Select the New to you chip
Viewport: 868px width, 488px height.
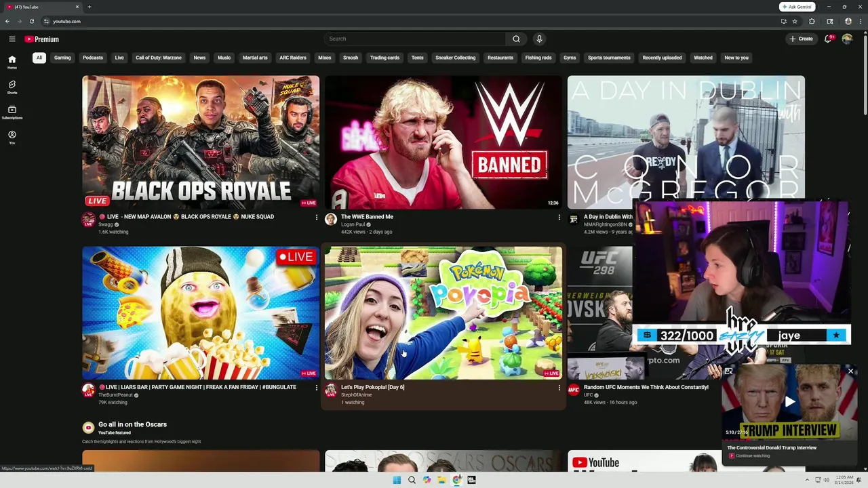pos(736,58)
